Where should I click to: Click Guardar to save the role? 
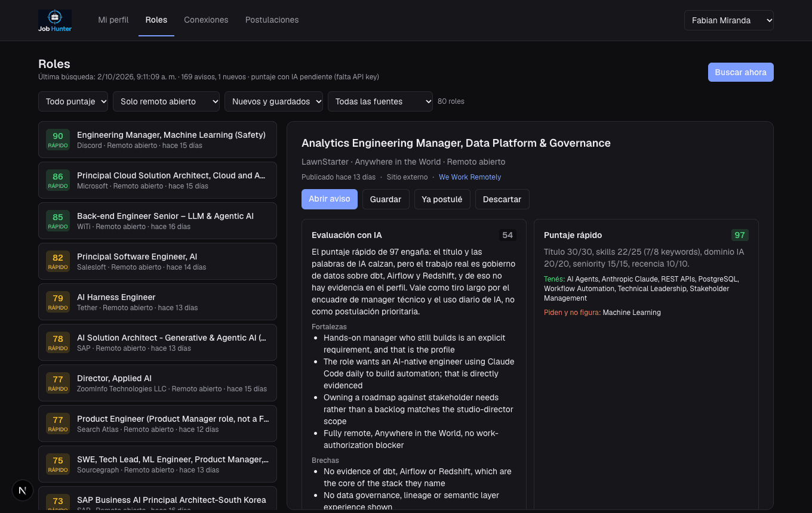point(386,199)
